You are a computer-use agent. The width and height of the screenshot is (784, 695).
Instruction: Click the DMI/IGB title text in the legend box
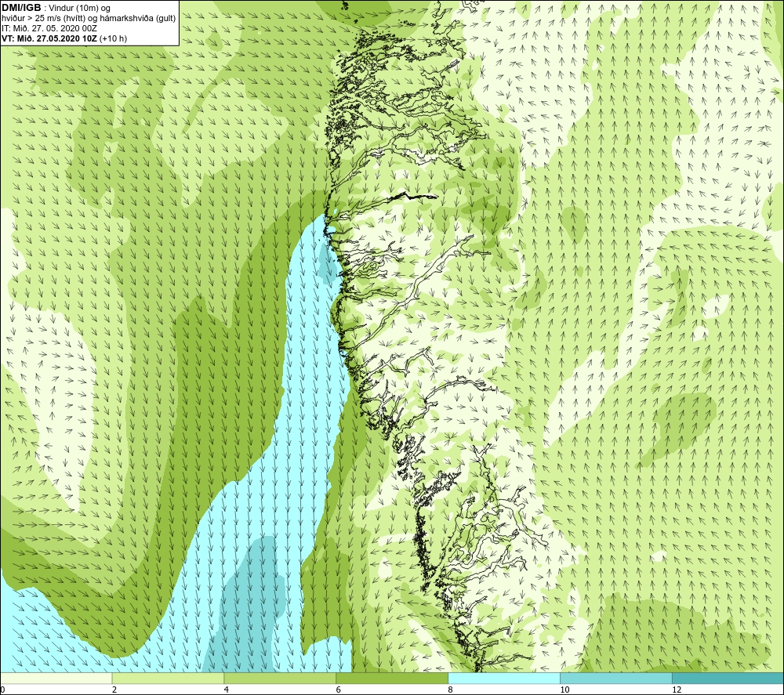[x=21, y=8]
